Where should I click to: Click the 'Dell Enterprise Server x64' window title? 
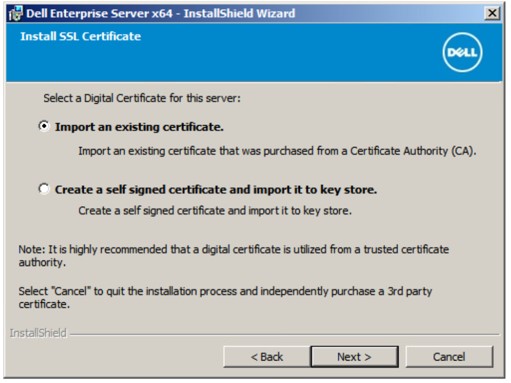(x=161, y=14)
